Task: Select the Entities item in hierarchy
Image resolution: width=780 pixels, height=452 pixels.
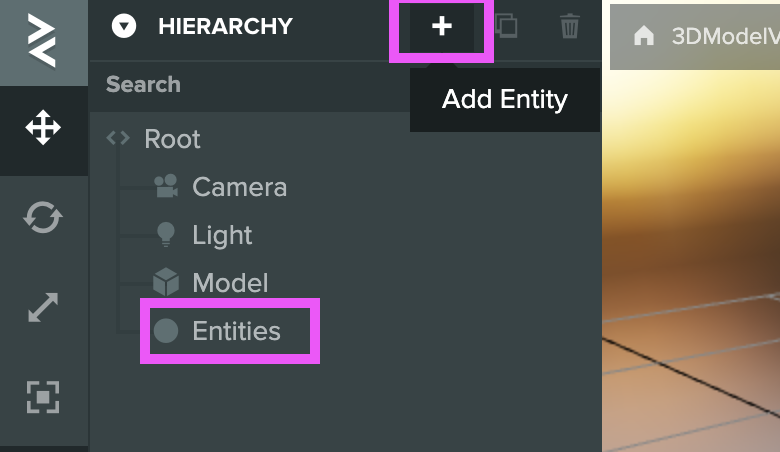Action: (236, 331)
